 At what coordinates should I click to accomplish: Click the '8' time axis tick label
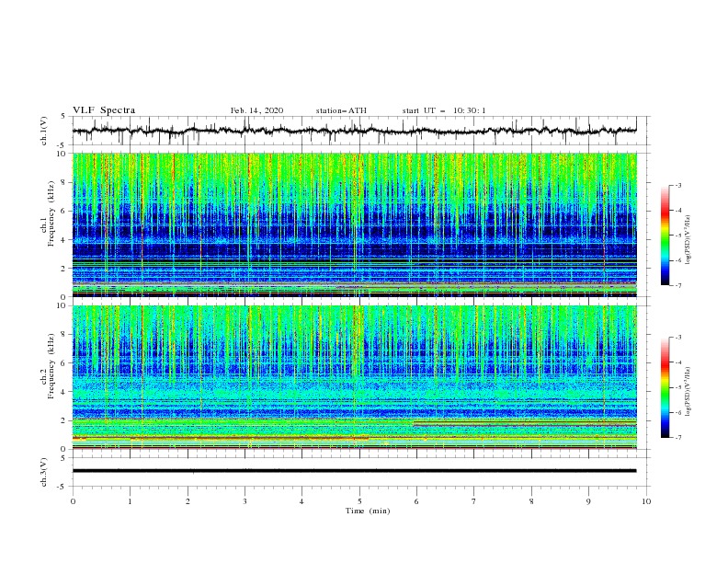point(531,501)
